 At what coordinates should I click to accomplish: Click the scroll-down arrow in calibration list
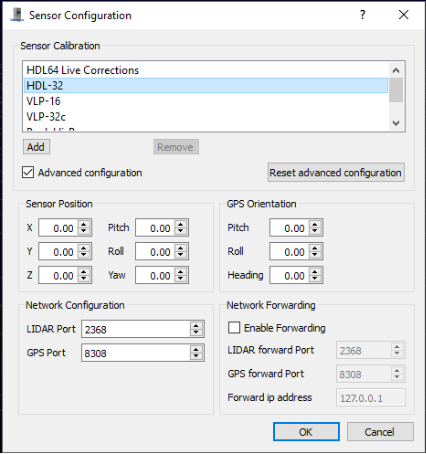(396, 123)
